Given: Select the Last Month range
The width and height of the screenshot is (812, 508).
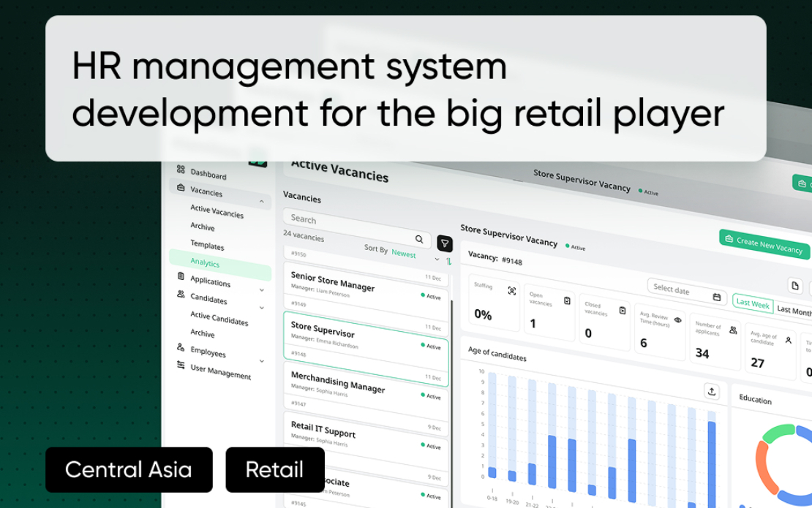Looking at the screenshot, I should (794, 310).
